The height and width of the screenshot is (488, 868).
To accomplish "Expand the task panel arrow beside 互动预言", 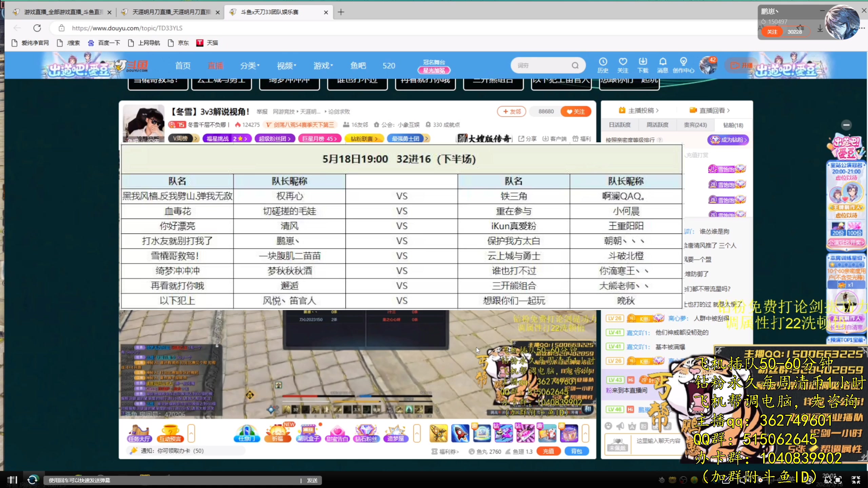I will click(x=191, y=433).
